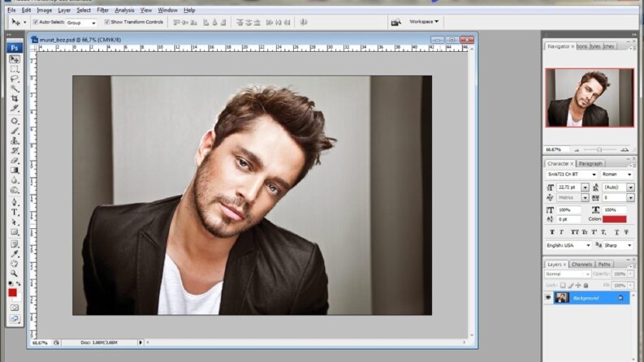Change the screen mode button
This screenshot has width=644, height=362.
(x=15, y=318)
